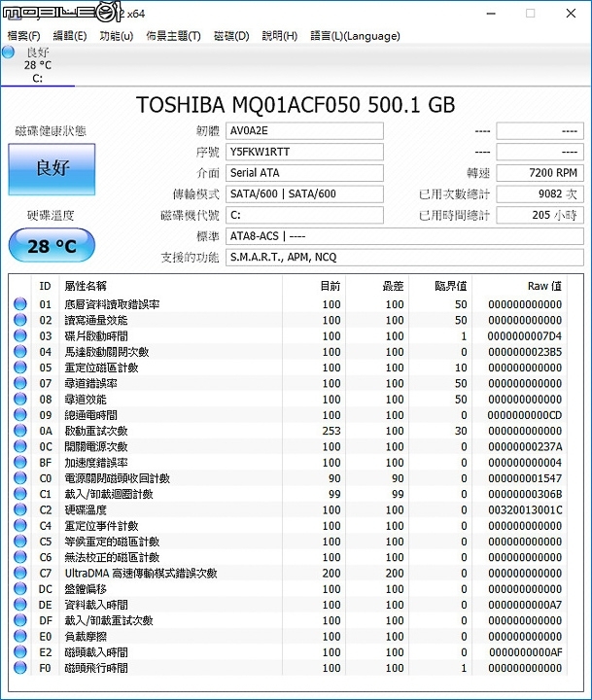Click the status orb for row C1

[20, 494]
